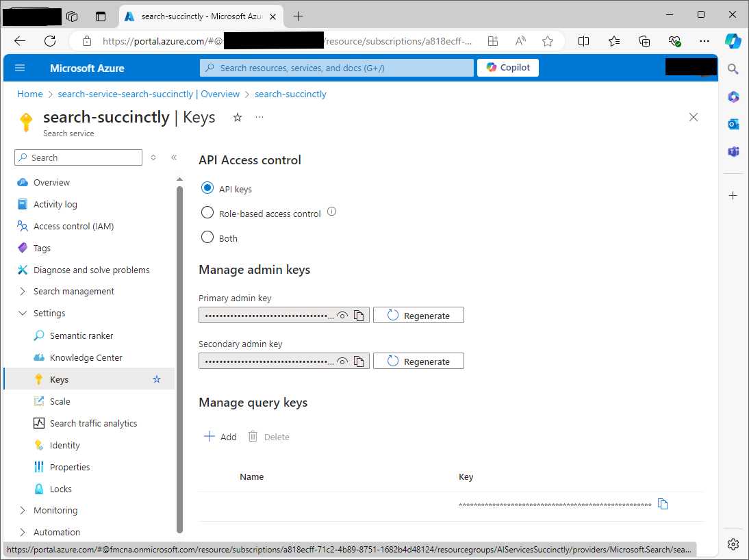
Task: Click the Delete query key button
Action: click(269, 437)
